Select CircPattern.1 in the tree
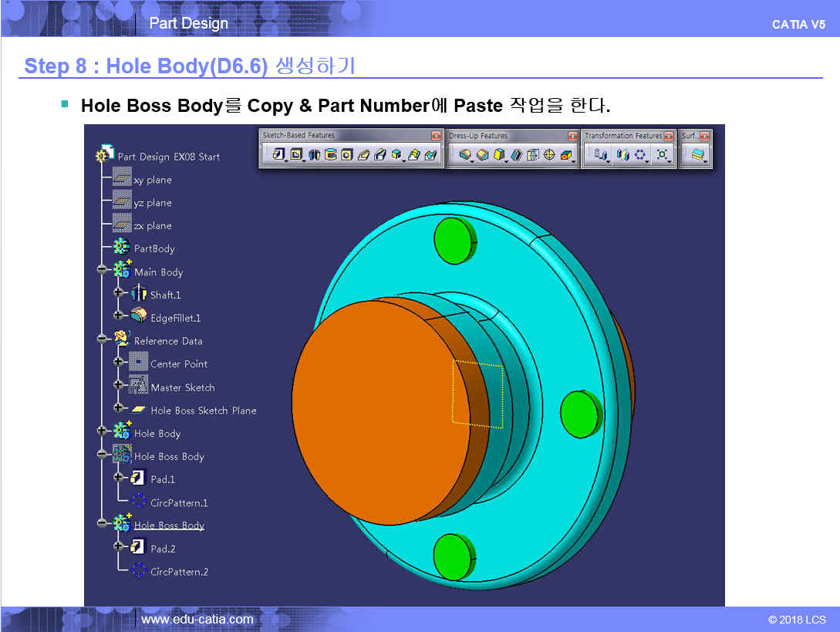This screenshot has width=840, height=632. (178, 502)
